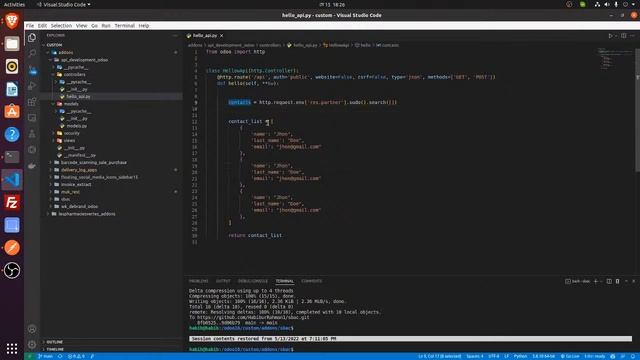Screen dimensions: 640x360
Task: Create a new terminal with plus icon
Action: pyautogui.click(x=596, y=281)
